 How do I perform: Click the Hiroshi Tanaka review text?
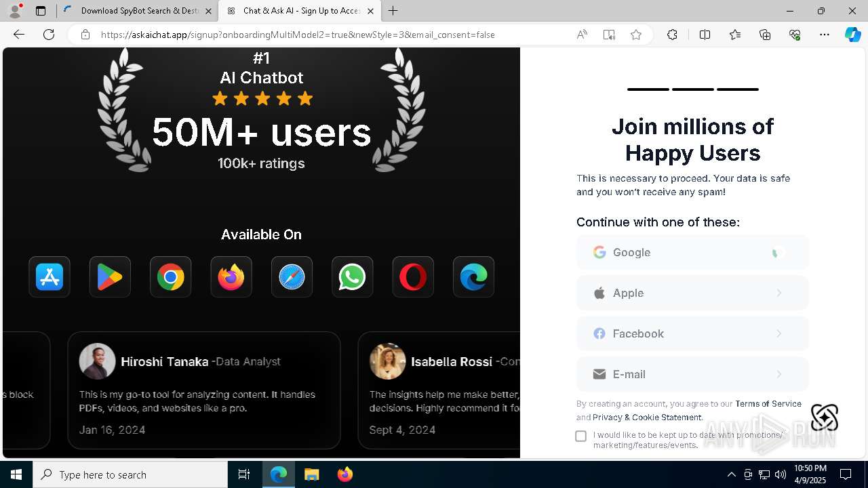pyautogui.click(x=197, y=401)
